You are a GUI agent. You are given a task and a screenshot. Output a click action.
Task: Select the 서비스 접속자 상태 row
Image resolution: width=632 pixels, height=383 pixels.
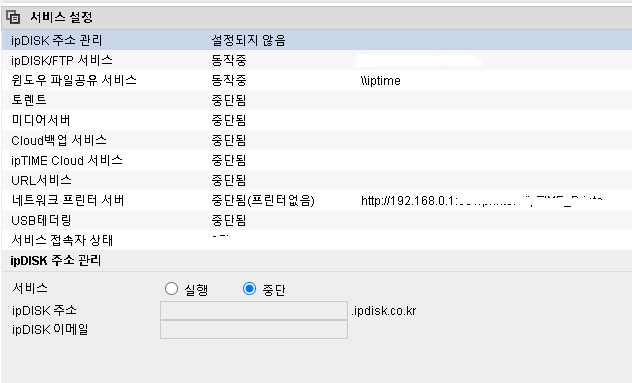tap(317, 240)
